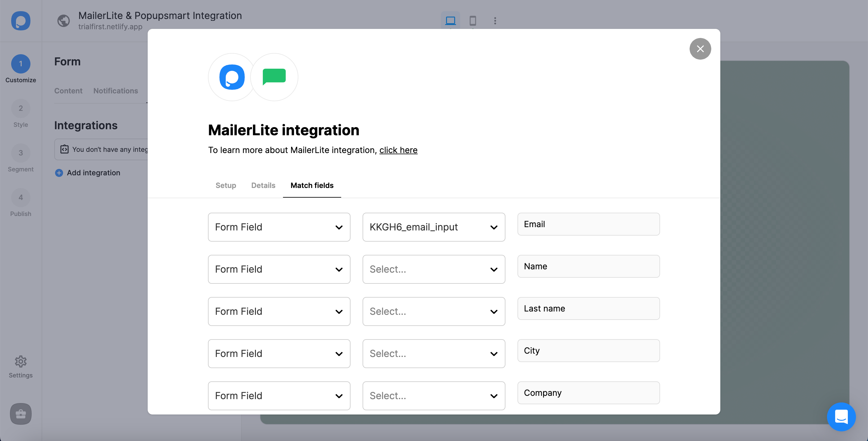Switch to the Details tab
The width and height of the screenshot is (868, 441).
coord(263,184)
